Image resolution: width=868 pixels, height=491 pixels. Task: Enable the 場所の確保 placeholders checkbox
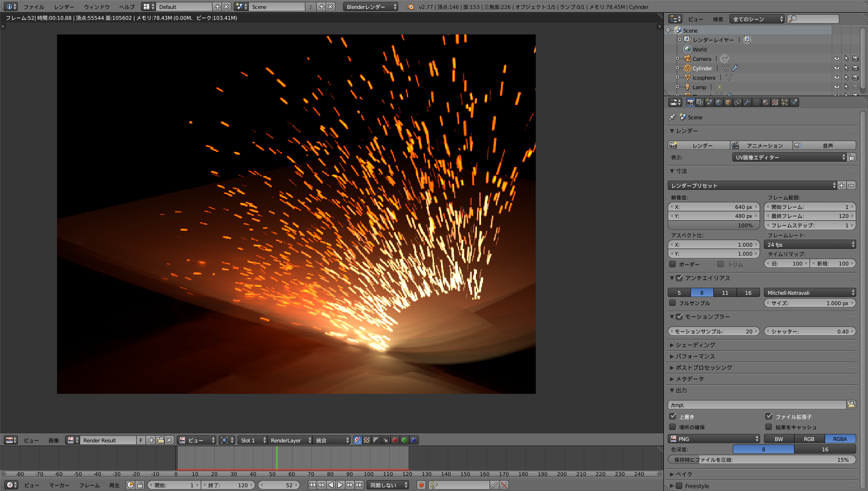[x=673, y=427]
